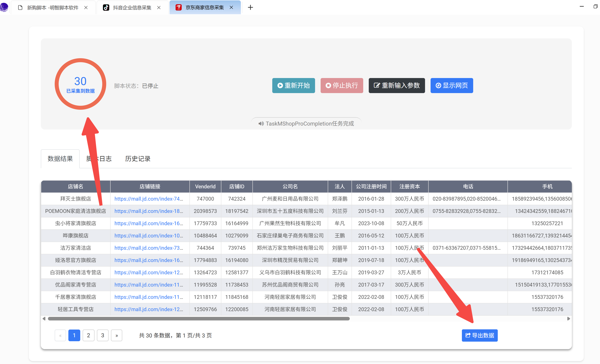Image resolution: width=600 pixels, height=364 pixels.
Task: Click the 共 30 条数据 pagination summary
Action: tap(175, 335)
